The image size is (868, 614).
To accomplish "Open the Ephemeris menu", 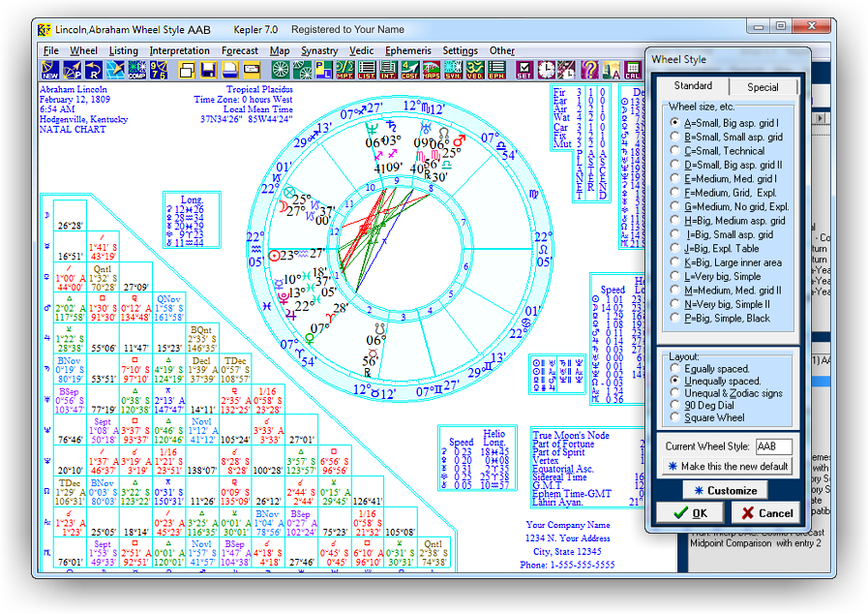I will pyautogui.click(x=408, y=50).
